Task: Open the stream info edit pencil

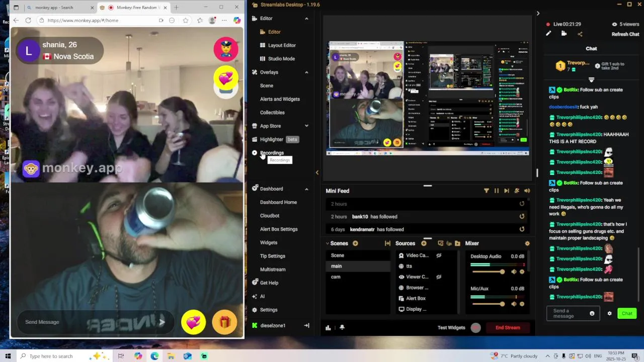Action: (548, 34)
